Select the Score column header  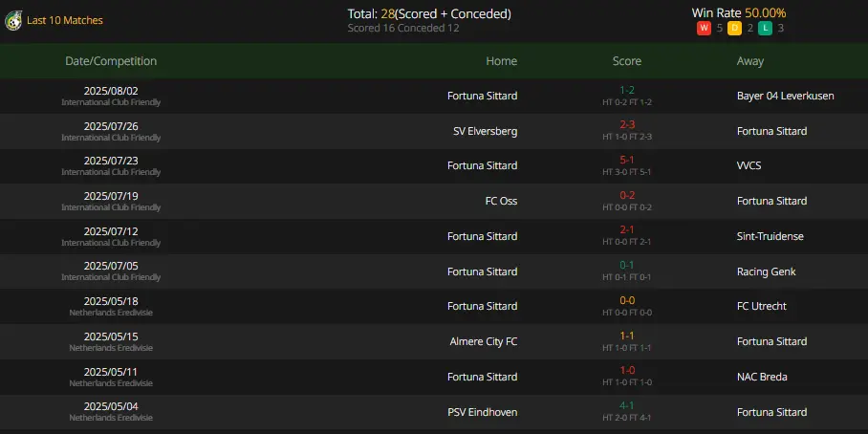pos(627,61)
